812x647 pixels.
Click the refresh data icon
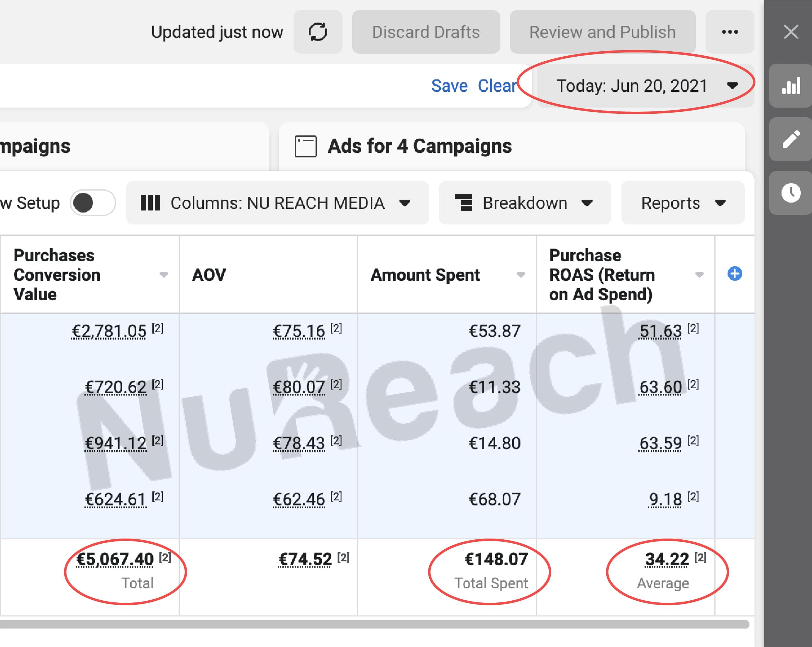coord(318,32)
